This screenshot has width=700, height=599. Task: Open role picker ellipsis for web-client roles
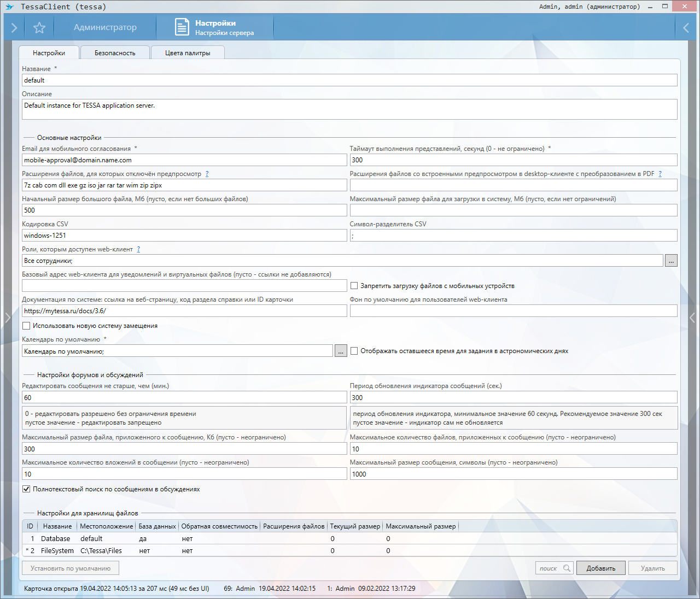(671, 261)
